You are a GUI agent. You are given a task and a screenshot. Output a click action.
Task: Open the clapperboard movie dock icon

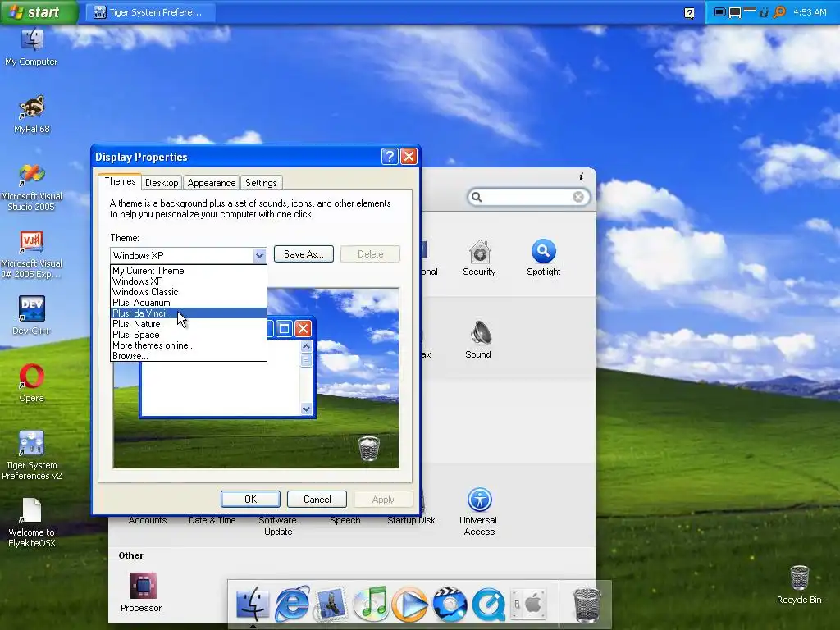450,604
